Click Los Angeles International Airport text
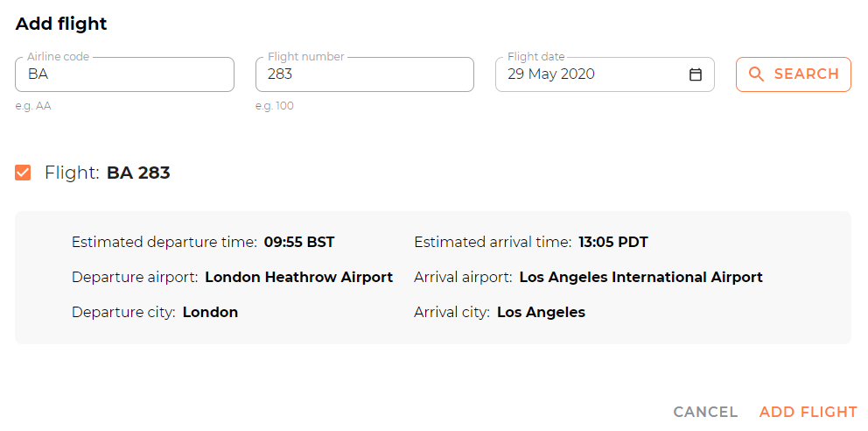The height and width of the screenshot is (431, 868). (x=641, y=278)
